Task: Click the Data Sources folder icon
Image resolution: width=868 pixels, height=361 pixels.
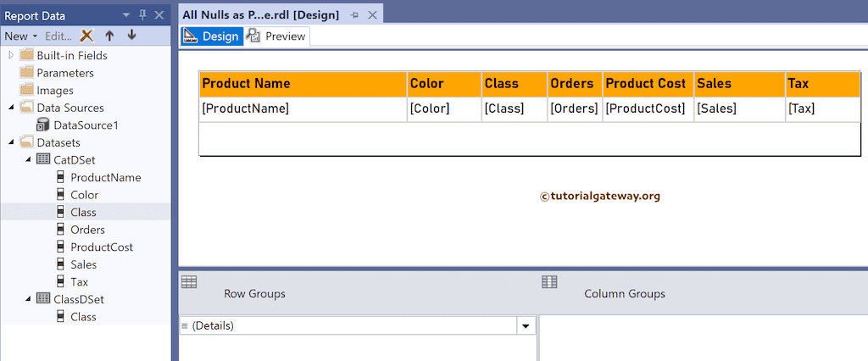Action: (26, 108)
